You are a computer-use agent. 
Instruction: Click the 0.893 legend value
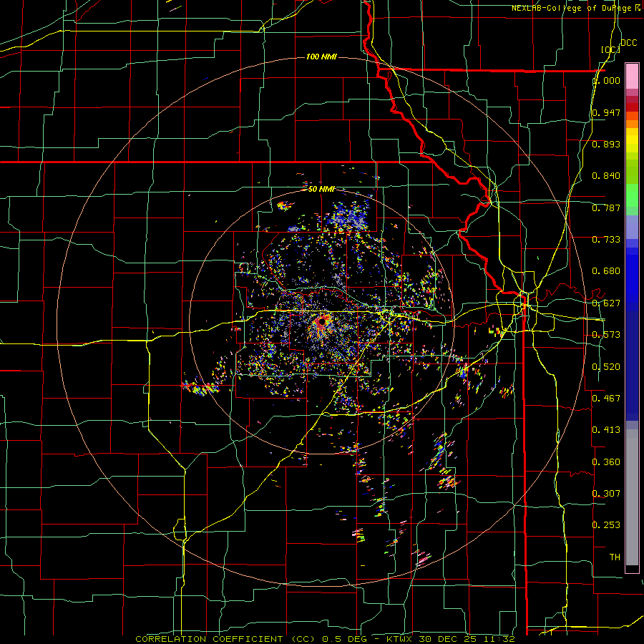606,144
